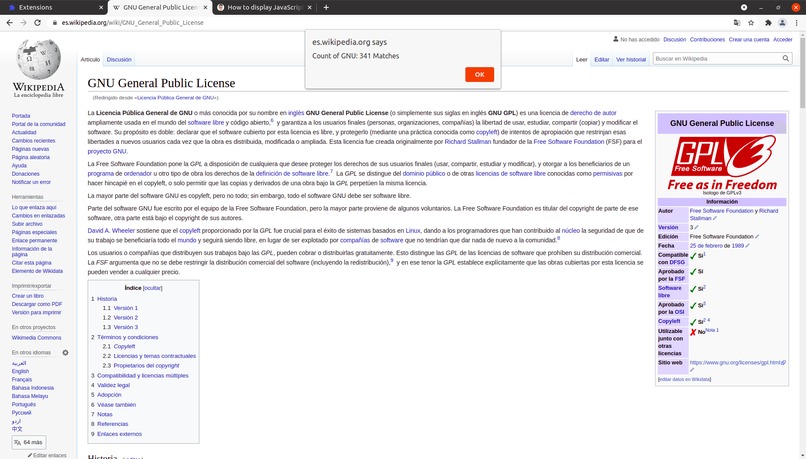Open Contribuciones link at top
806x459 pixels.
pyautogui.click(x=707, y=40)
